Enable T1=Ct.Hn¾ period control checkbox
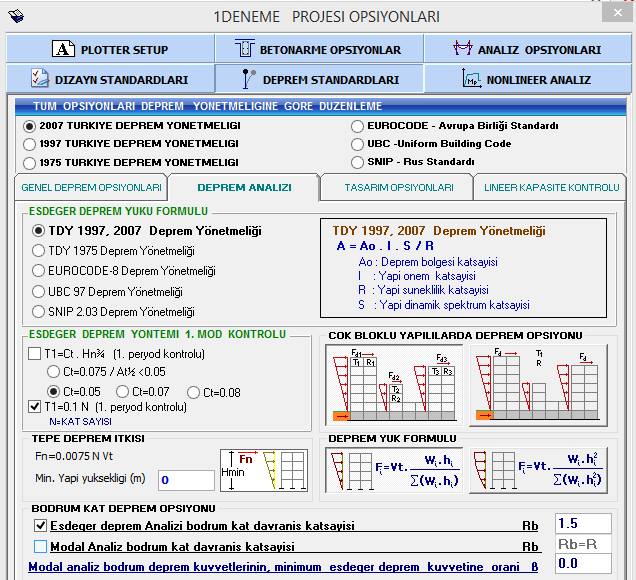 tap(35, 353)
